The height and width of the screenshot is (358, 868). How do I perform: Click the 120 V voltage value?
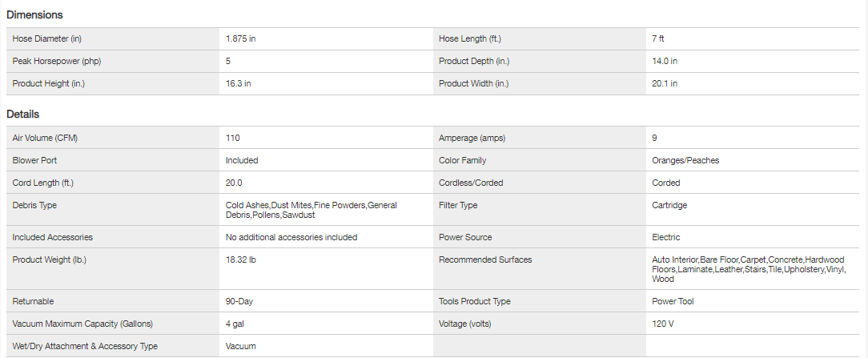tap(665, 324)
